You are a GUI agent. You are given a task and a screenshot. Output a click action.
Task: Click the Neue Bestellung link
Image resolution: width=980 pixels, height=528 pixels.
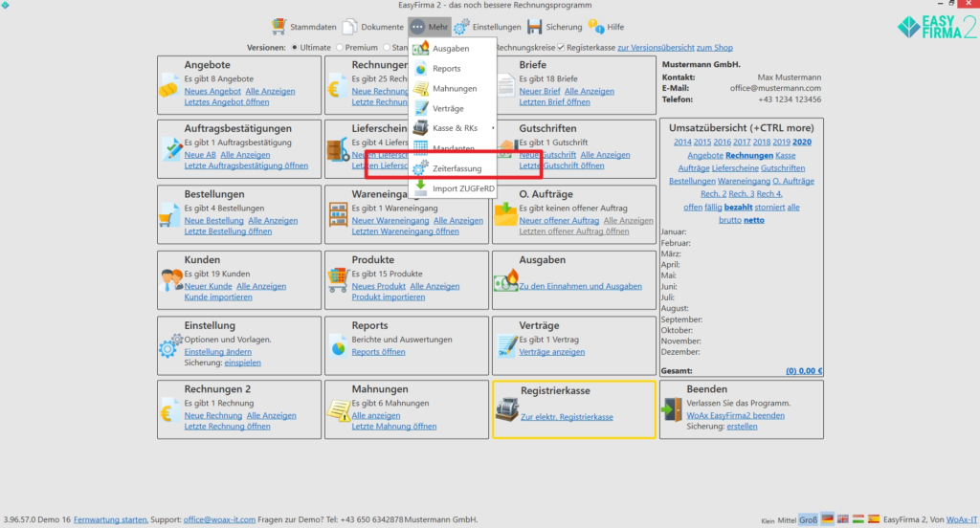coord(213,221)
